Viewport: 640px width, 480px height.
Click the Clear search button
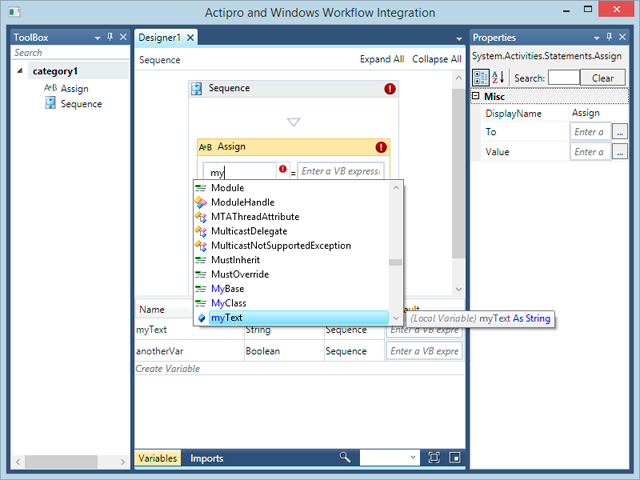[x=602, y=78]
